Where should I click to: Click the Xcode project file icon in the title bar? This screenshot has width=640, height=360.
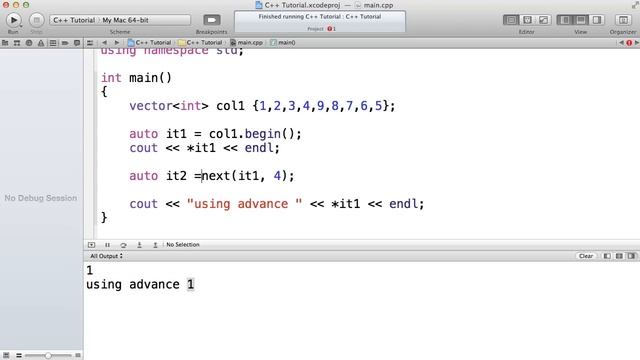pyautogui.click(x=258, y=5)
